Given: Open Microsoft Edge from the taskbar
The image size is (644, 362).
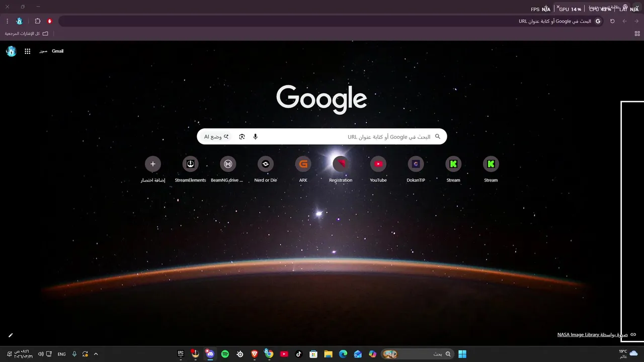Looking at the screenshot, I should pyautogui.click(x=343, y=354).
